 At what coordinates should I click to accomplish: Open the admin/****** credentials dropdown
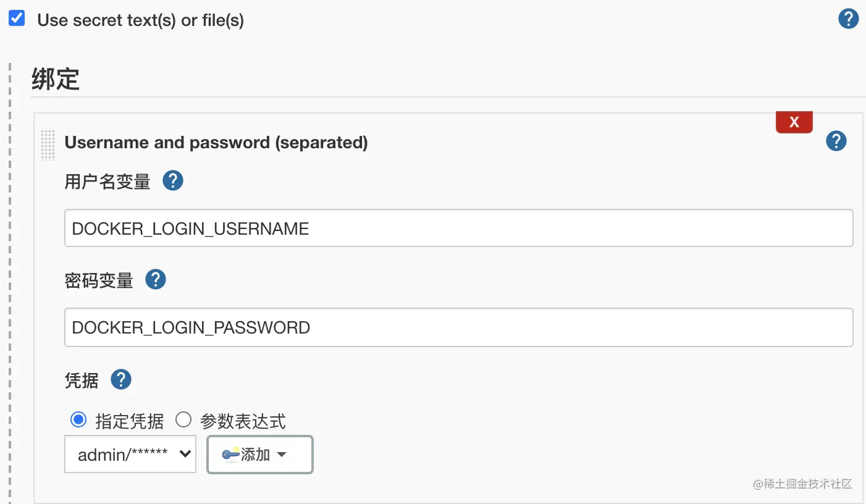[x=130, y=455]
